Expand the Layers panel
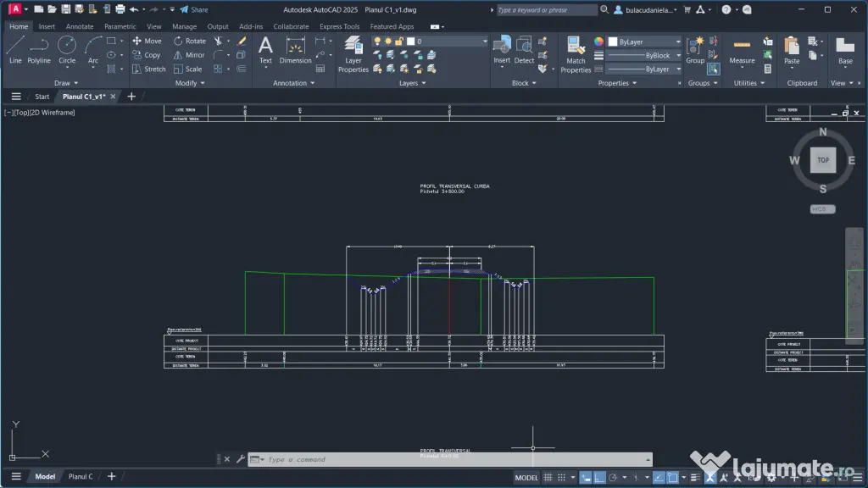 click(x=413, y=83)
